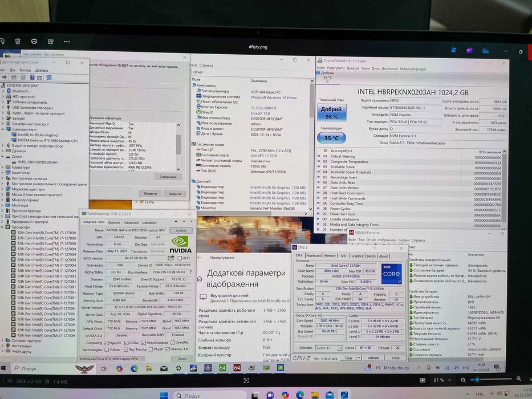532x399 pixels.
Task: Click the Edge icon on the bottom taskbar
Action: pos(300,395)
